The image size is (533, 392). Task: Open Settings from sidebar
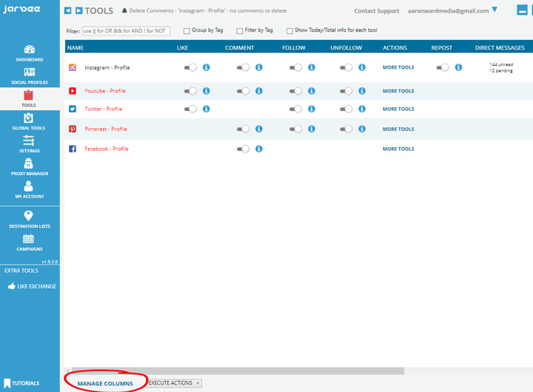pos(29,144)
